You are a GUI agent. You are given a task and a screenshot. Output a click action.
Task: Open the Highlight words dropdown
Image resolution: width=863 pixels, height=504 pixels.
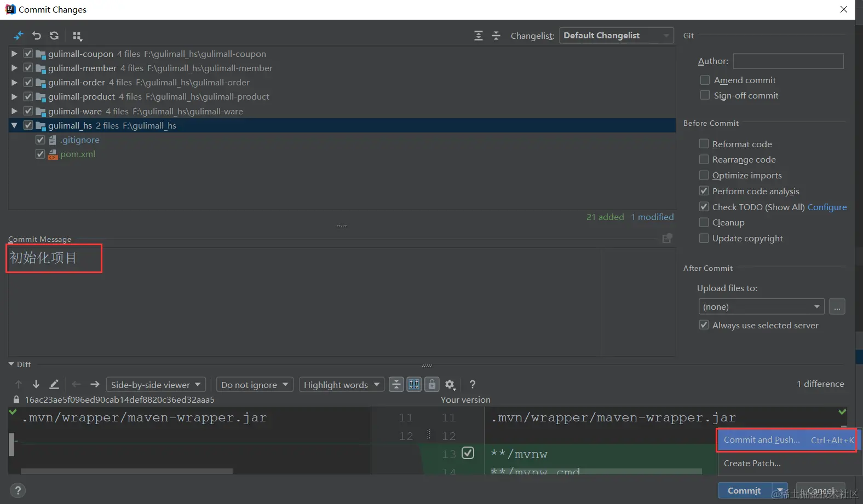click(342, 385)
